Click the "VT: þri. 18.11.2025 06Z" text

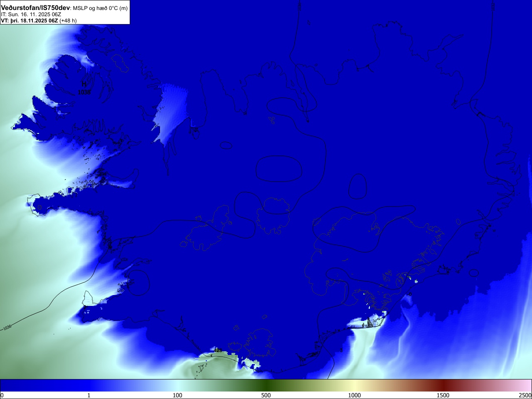tap(30, 20)
